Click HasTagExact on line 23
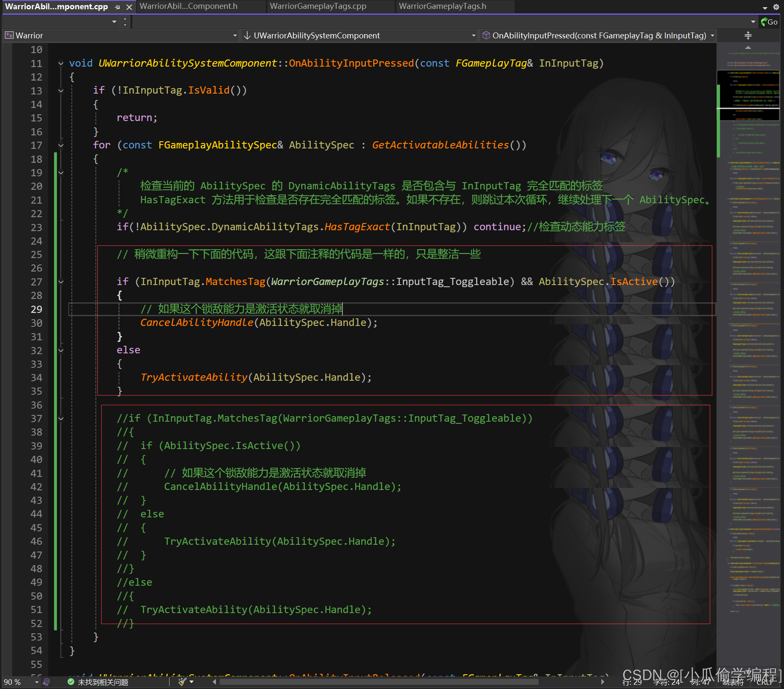Image resolution: width=784 pixels, height=689 pixels. click(x=357, y=227)
